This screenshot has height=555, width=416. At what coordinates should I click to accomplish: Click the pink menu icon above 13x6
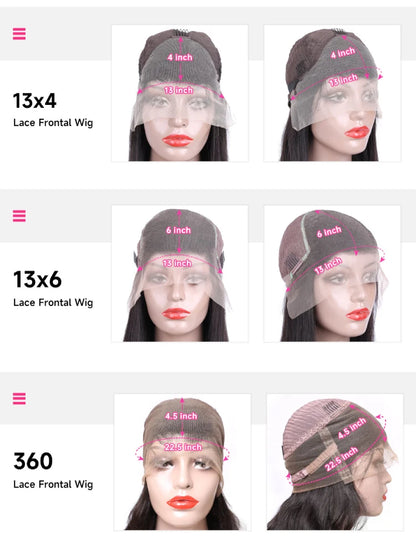click(x=19, y=216)
